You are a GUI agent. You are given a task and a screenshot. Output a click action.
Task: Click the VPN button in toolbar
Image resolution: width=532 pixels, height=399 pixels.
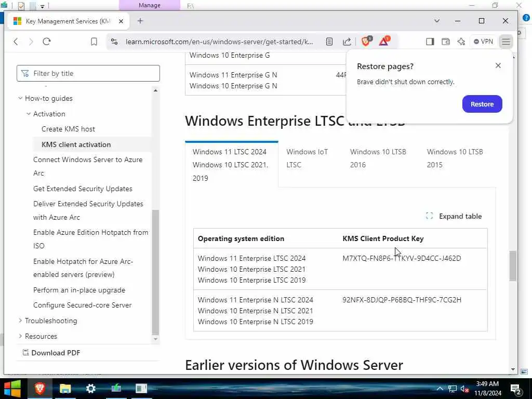(x=483, y=42)
